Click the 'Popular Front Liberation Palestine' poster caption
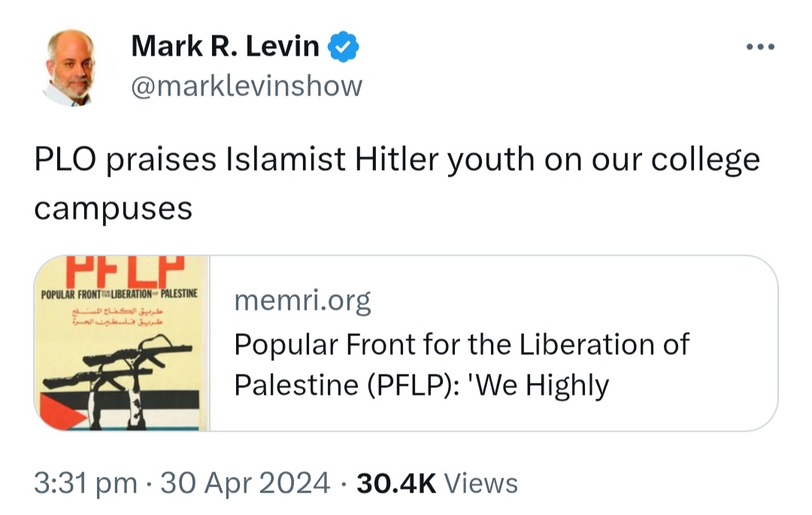812x515 pixels. 119,294
